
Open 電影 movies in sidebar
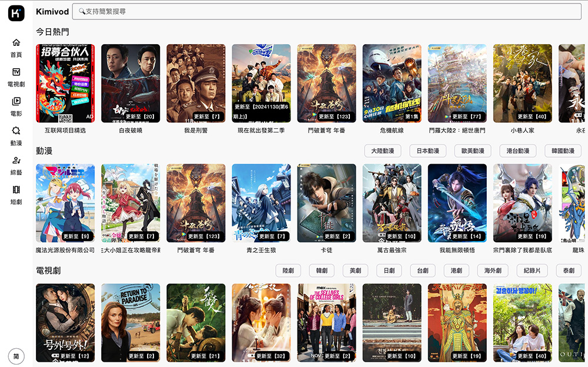(16, 106)
